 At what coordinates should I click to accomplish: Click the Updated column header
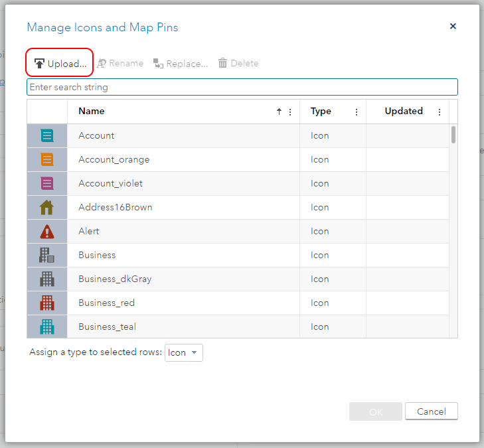pos(404,112)
